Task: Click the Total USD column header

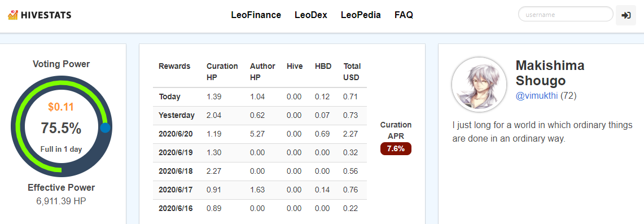Action: tap(352, 72)
